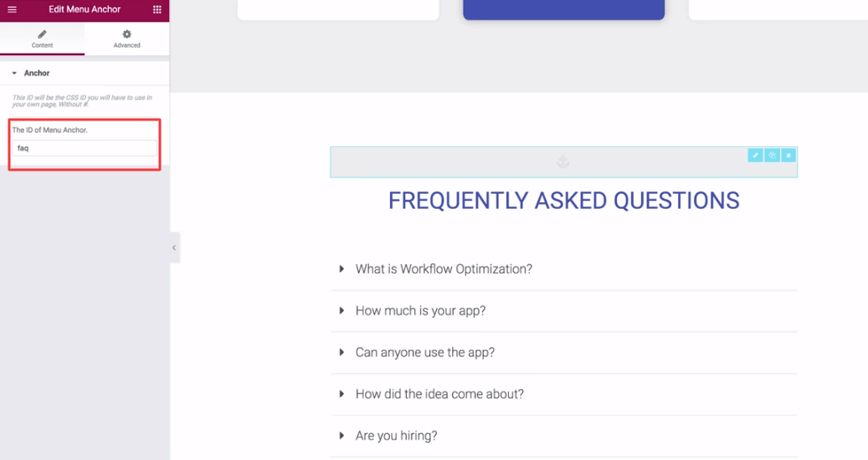Viewport: 868px width, 460px height.
Task: Open the Elementor hamburger menu
Action: pos(12,10)
